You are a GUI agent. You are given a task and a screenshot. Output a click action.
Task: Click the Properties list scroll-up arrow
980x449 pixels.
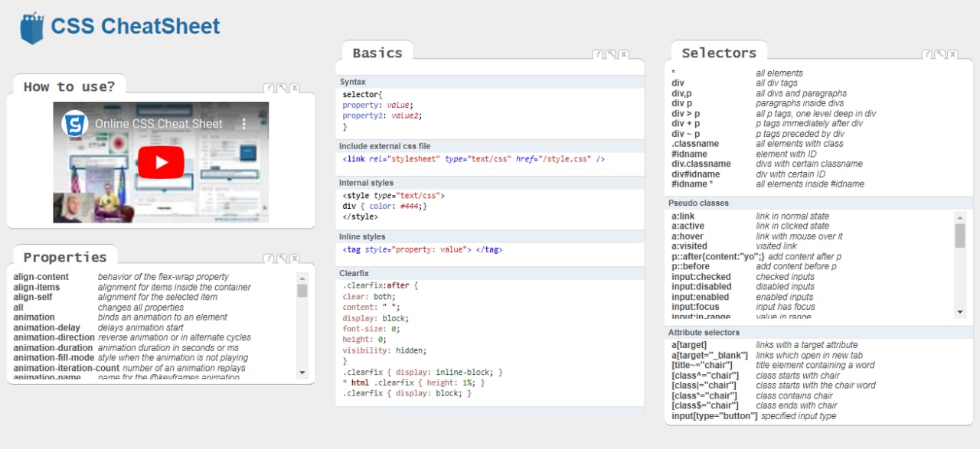302,278
